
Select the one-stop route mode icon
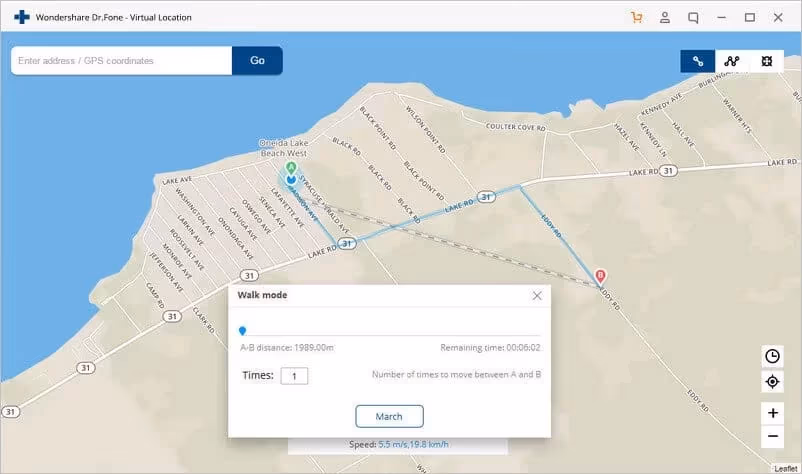click(698, 61)
